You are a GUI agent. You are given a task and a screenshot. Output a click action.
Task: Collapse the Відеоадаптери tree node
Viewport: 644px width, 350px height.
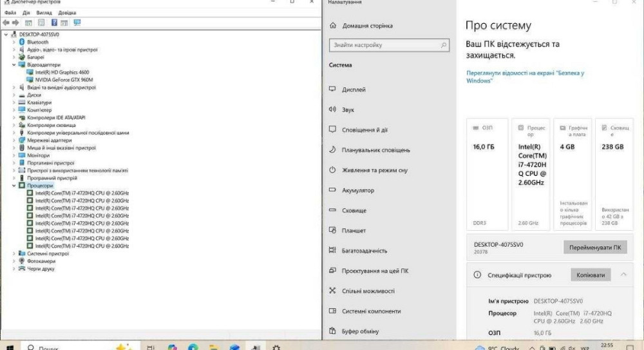[x=14, y=65]
